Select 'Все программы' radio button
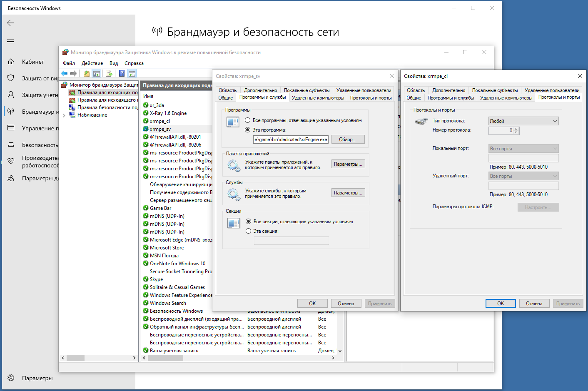Screen dimensions: 588x391 tap(248, 120)
